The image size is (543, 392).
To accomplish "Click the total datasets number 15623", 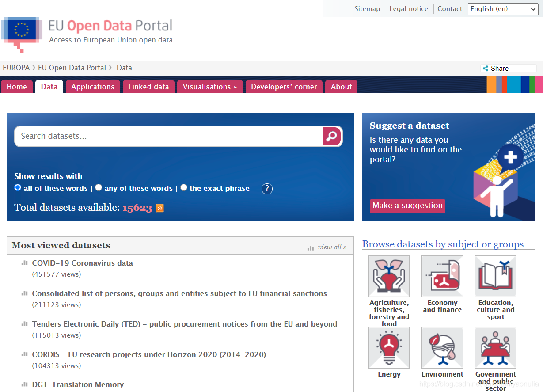I will coord(137,208).
